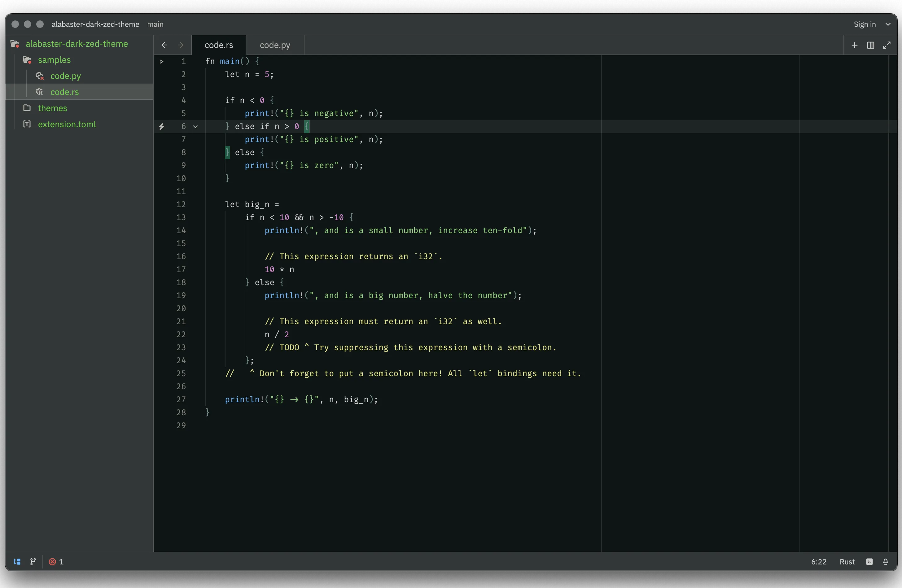Click the comment 'This expression returns an `i32`'
The height and width of the screenshot is (588, 902).
point(354,256)
